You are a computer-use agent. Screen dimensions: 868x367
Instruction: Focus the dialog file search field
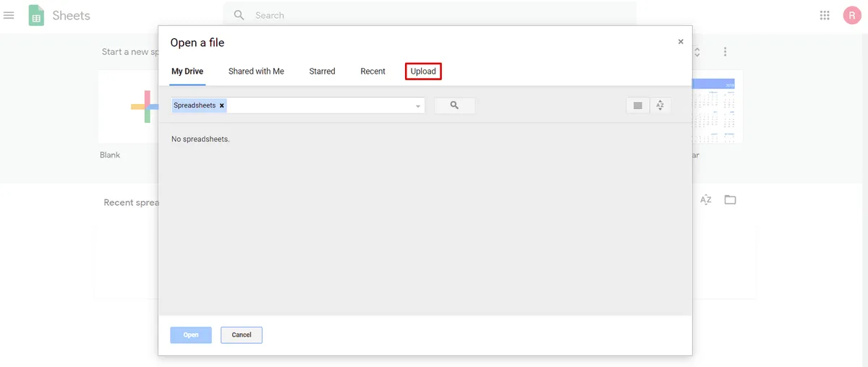pyautogui.click(x=298, y=105)
